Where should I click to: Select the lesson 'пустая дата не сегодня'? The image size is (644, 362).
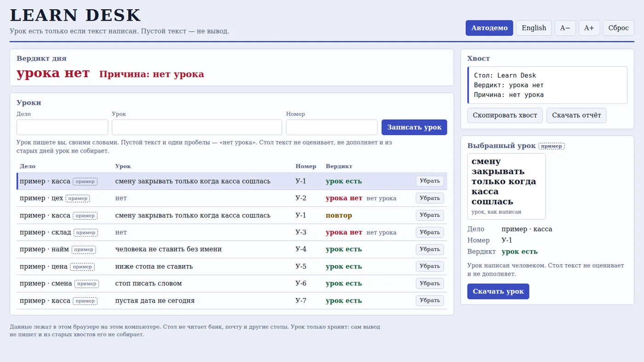155,301
